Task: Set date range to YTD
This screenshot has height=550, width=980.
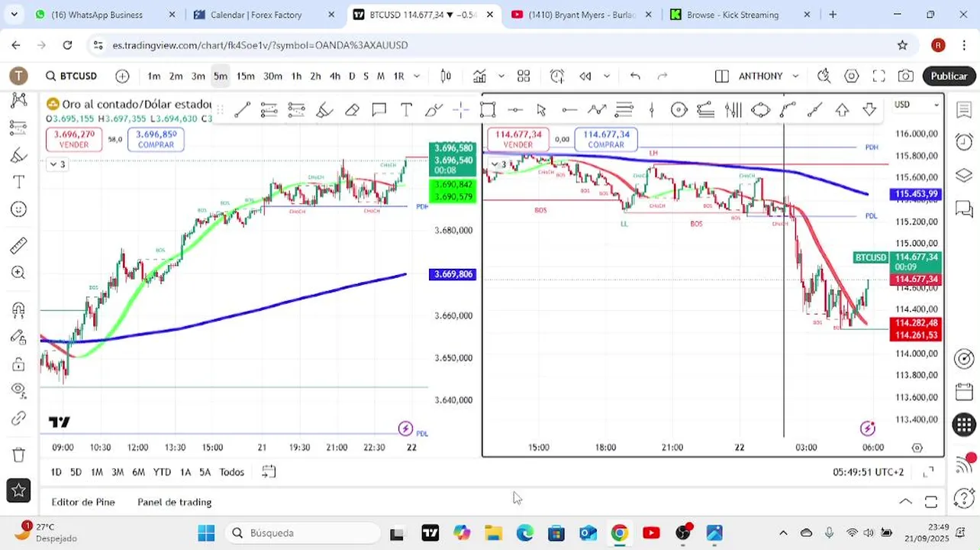Action: pos(162,472)
